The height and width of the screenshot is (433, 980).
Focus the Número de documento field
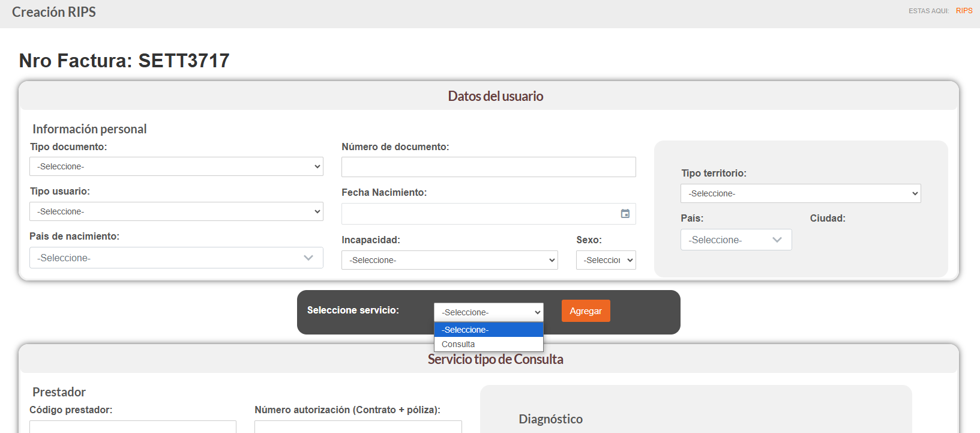[488, 167]
